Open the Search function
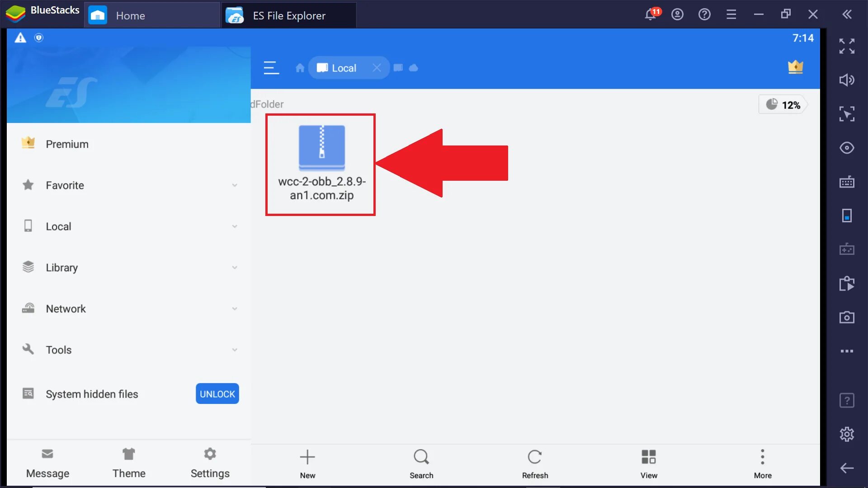The width and height of the screenshot is (868, 488). (x=421, y=464)
